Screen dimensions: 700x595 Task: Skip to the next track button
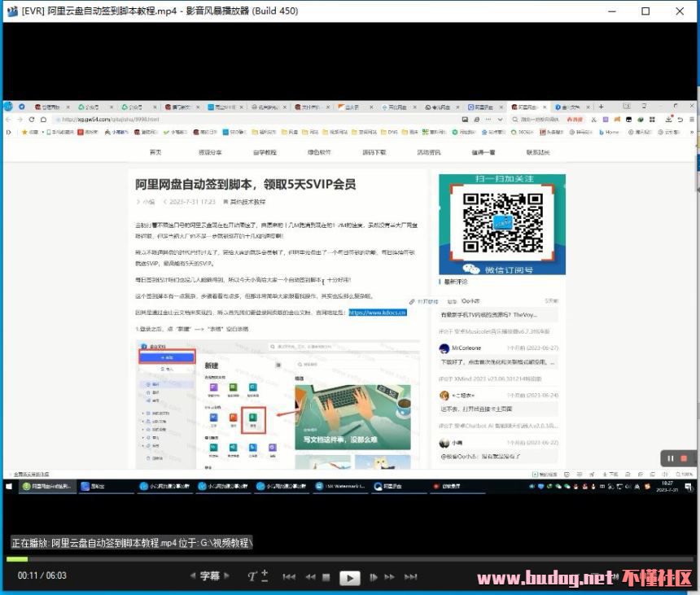pyautogui.click(x=410, y=577)
